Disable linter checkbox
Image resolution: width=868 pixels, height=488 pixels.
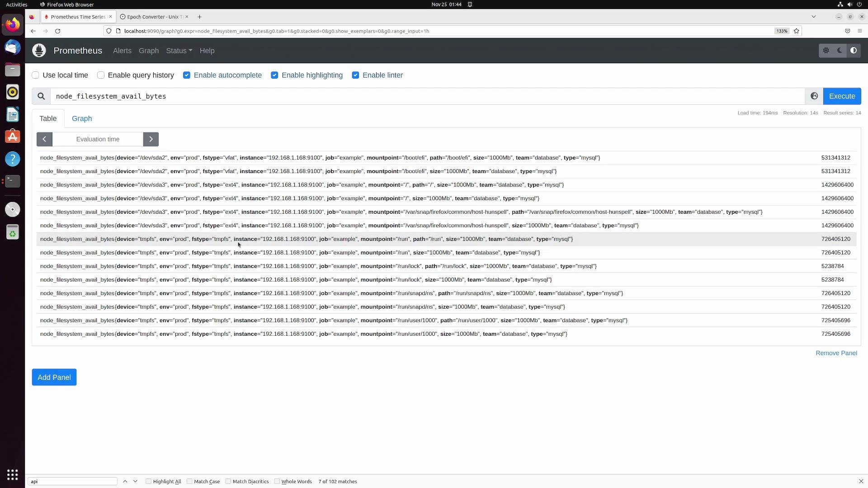[x=355, y=75]
